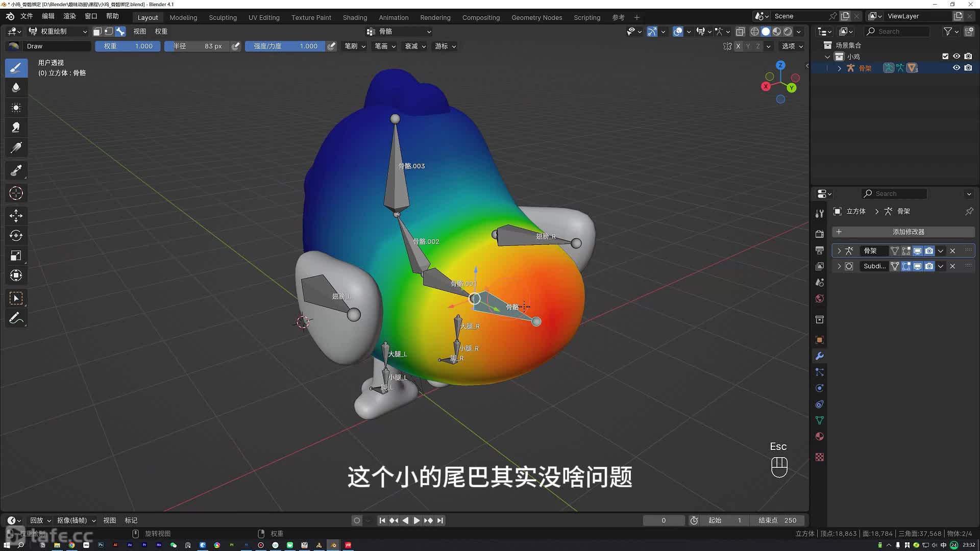This screenshot has height=551, width=980.
Task: Open the 编辑 menu
Action: (x=48, y=16)
